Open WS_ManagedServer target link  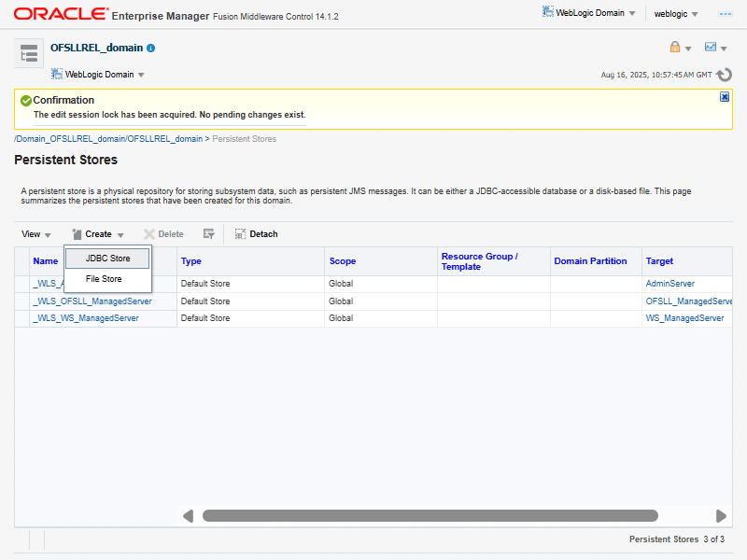click(684, 318)
